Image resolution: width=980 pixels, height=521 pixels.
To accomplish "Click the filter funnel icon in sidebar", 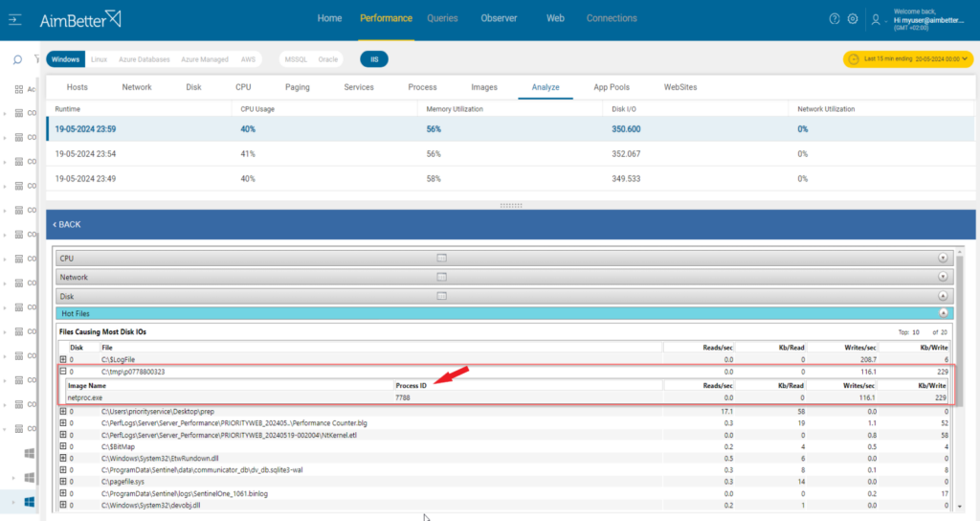I will point(37,59).
